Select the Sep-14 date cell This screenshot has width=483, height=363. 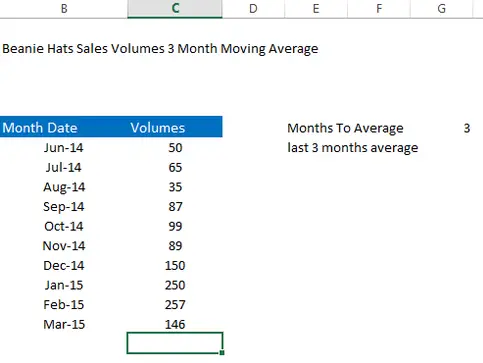[64, 206]
